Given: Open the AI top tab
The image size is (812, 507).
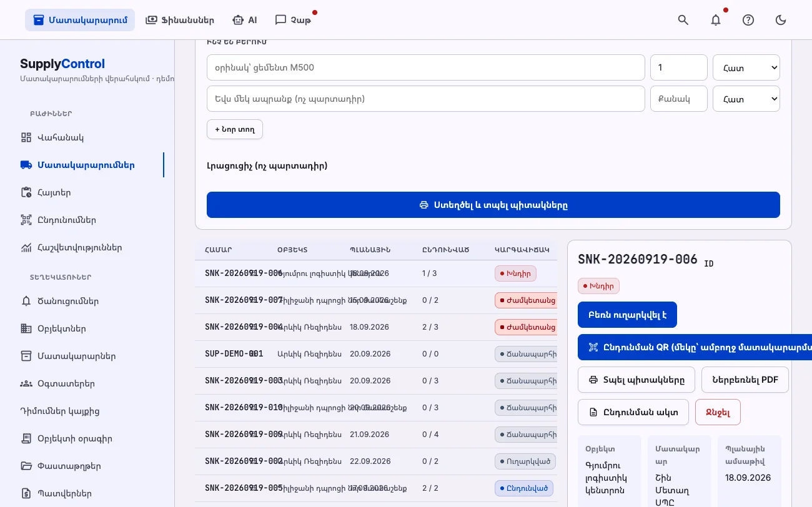Looking at the screenshot, I should (244, 20).
